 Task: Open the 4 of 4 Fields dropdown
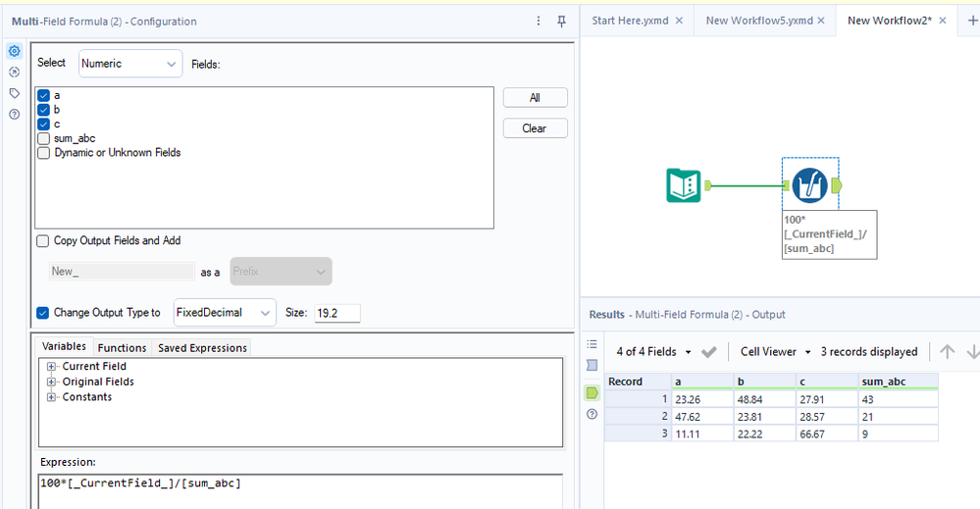click(653, 352)
